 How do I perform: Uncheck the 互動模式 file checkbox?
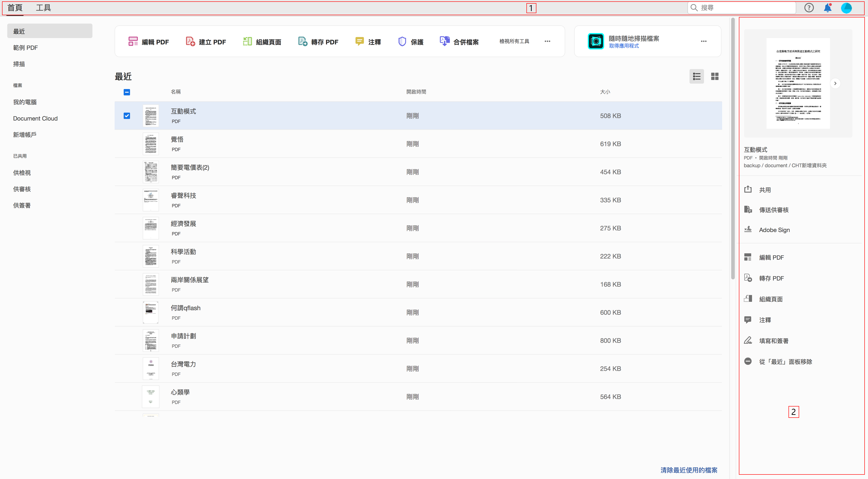[127, 116]
